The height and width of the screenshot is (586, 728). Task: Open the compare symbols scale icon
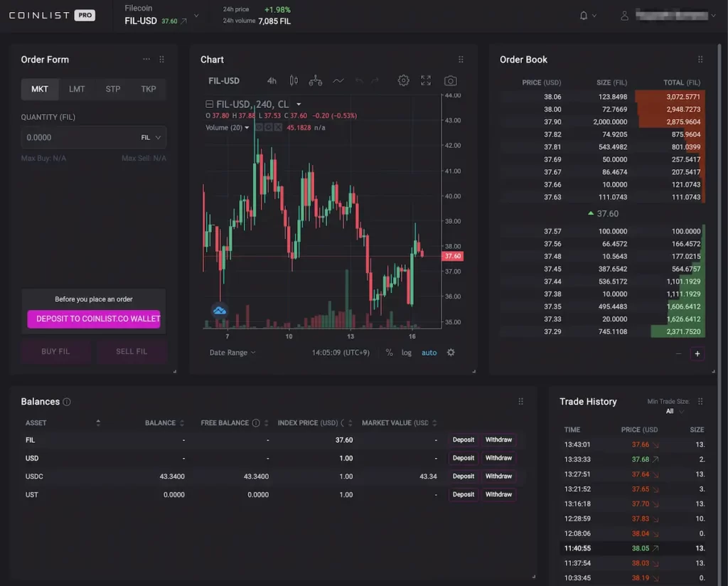click(315, 81)
